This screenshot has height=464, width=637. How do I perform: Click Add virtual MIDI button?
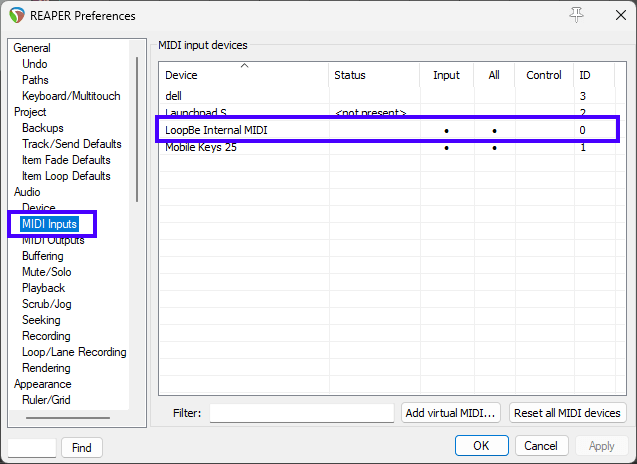point(451,413)
